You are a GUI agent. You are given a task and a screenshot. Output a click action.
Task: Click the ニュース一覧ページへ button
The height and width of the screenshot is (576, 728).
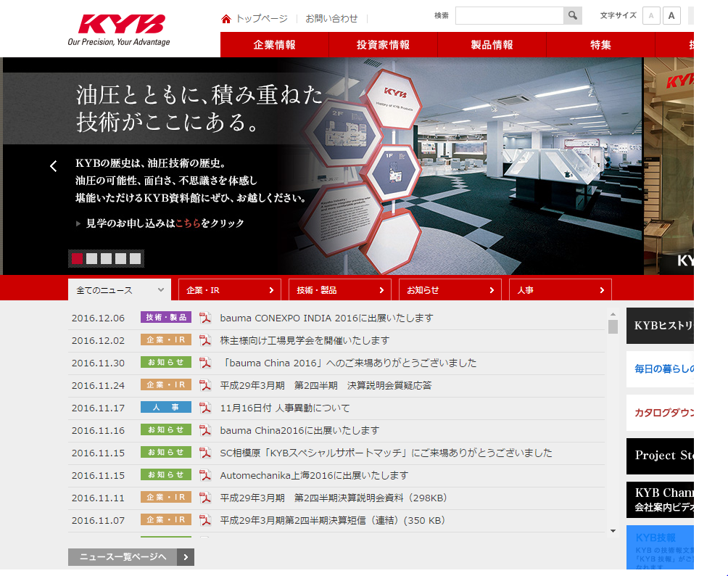pyautogui.click(x=131, y=557)
